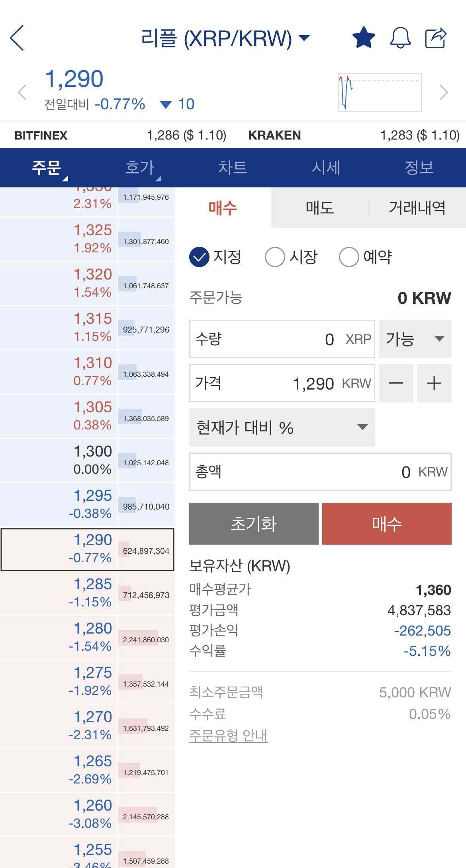
Task: Tap the left chevron beside the price
Action: click(x=22, y=91)
